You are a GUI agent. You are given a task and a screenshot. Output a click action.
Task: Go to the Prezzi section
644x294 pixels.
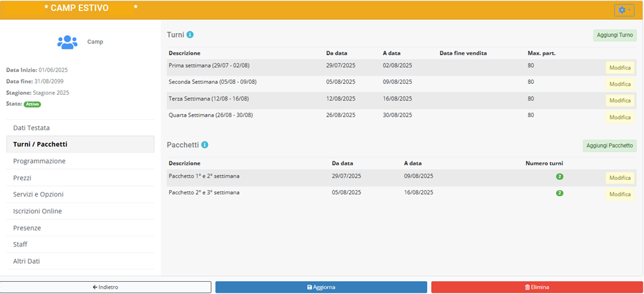22,178
